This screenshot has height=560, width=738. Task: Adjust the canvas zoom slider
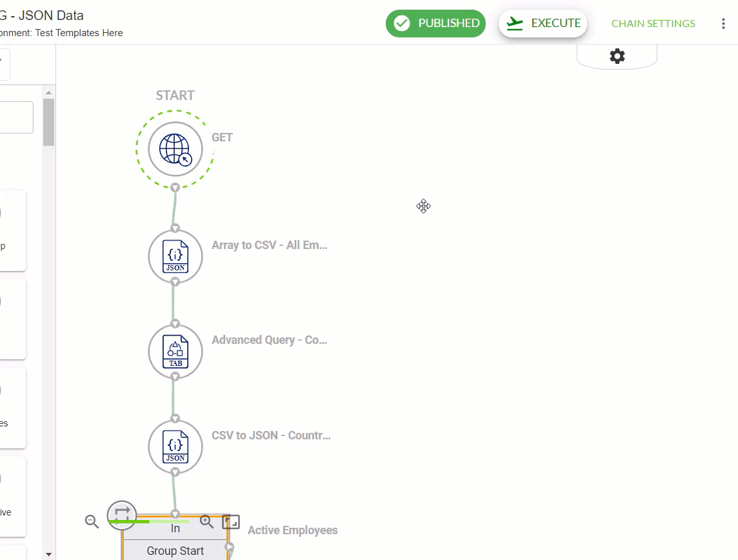point(149,521)
